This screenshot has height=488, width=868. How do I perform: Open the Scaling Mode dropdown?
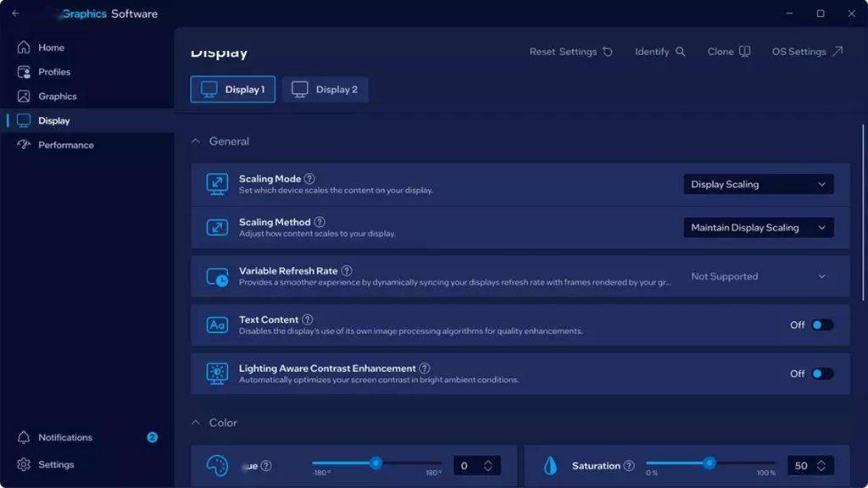(759, 184)
